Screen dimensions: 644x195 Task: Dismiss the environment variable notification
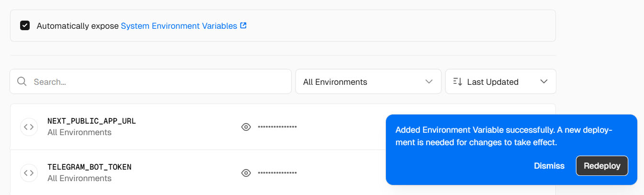click(549, 166)
